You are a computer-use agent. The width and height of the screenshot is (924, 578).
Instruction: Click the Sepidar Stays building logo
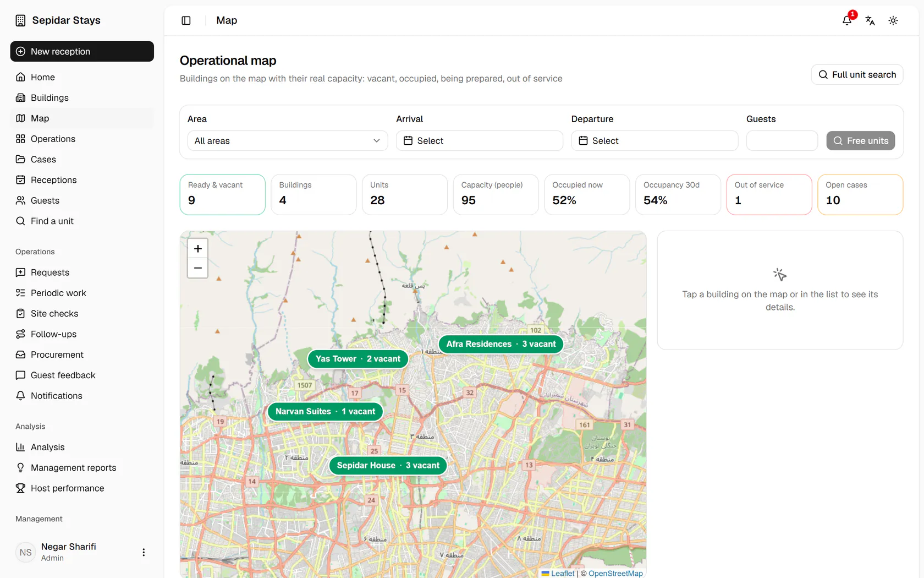click(20, 20)
